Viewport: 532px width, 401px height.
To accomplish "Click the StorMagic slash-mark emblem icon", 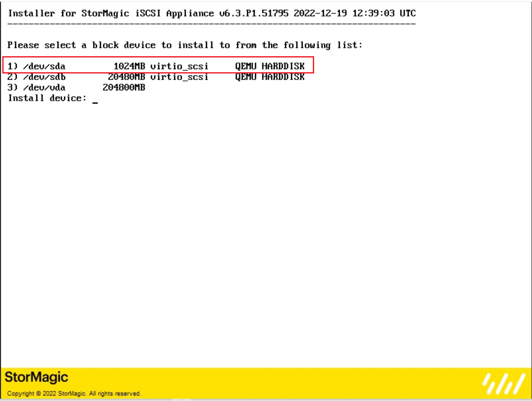I will (x=504, y=384).
